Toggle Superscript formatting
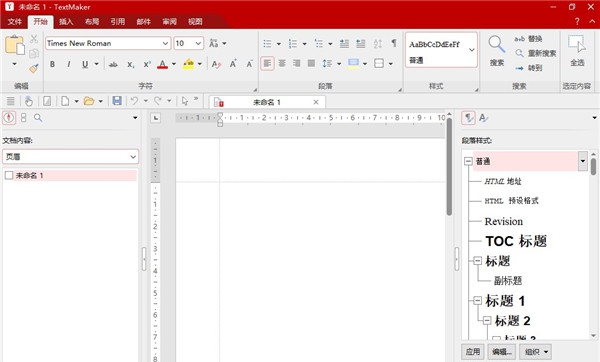 147,64
